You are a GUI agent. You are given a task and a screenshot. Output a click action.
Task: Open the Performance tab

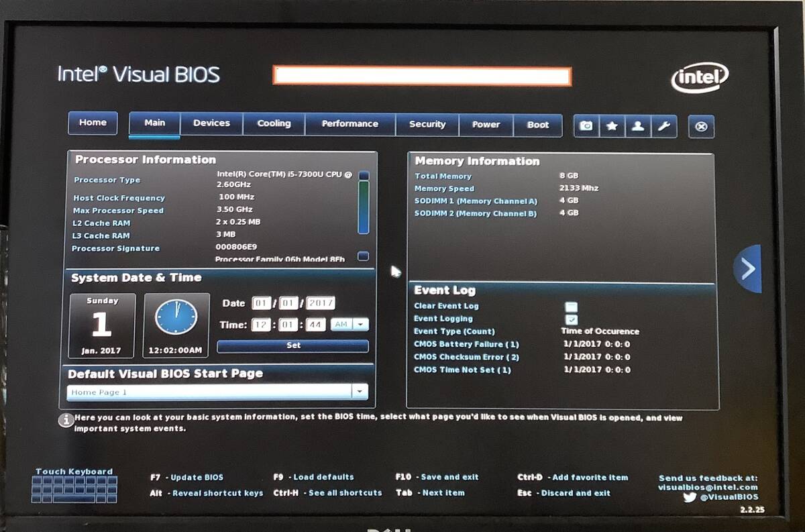(x=350, y=124)
